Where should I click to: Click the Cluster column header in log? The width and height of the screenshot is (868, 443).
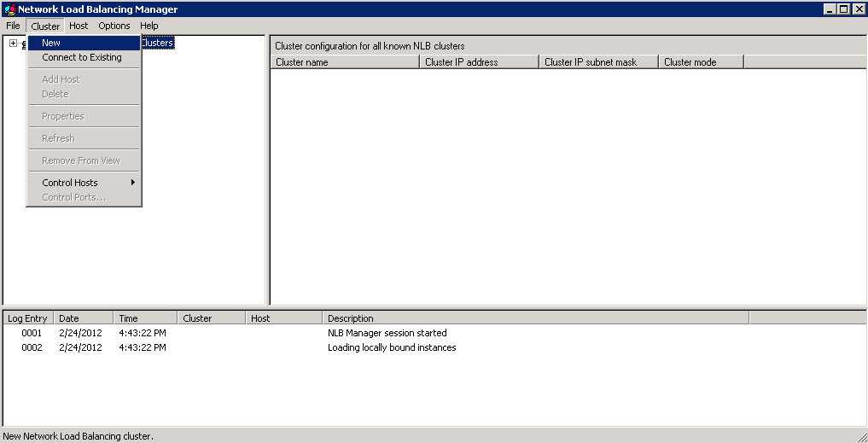[x=212, y=318]
